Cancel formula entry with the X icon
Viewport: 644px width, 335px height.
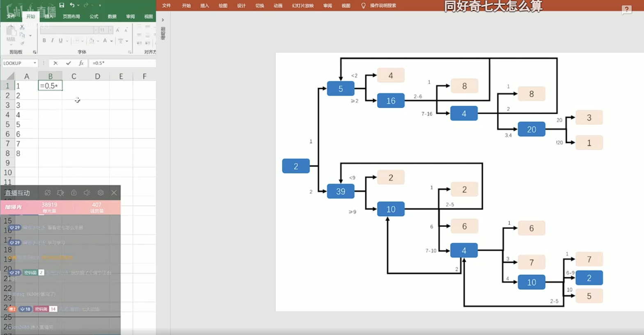coord(55,63)
